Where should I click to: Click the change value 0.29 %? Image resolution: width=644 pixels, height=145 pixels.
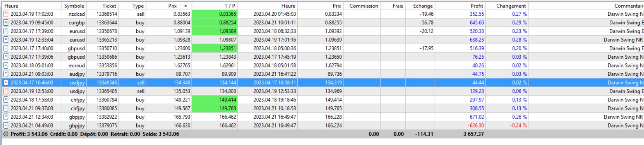point(520,23)
